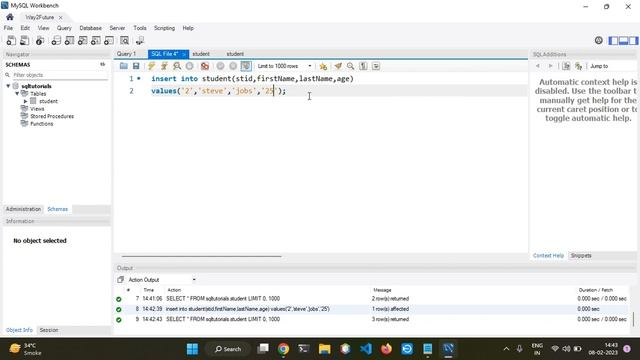This screenshot has width=640, height=360.
Task: Create a new table icon in main toolbar
Action: (69, 40)
